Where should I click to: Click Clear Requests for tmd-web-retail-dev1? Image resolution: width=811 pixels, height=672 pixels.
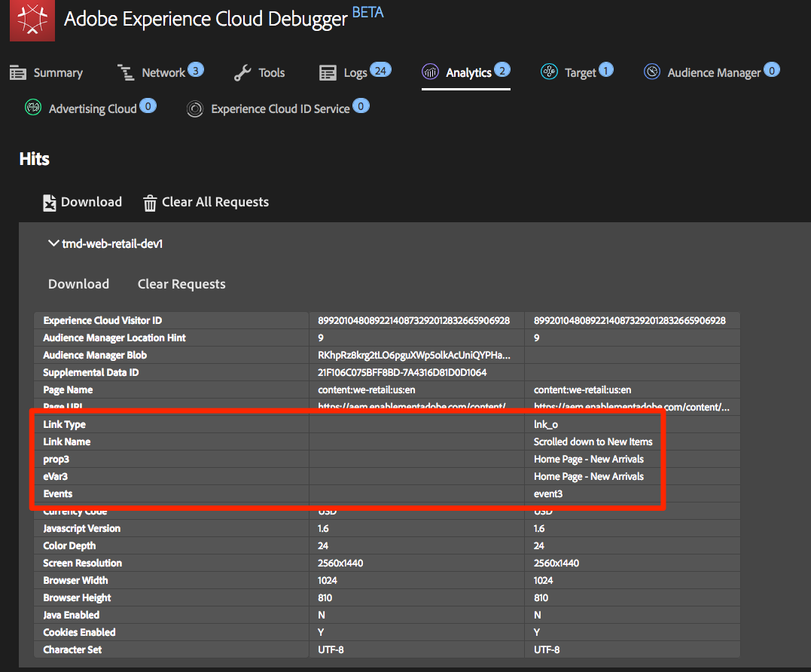coord(181,284)
